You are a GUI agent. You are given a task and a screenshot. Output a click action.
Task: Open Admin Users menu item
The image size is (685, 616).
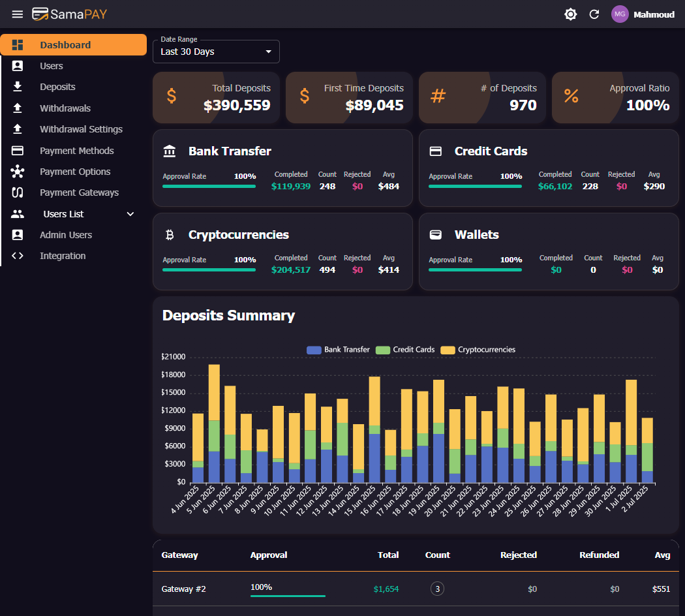[66, 235]
